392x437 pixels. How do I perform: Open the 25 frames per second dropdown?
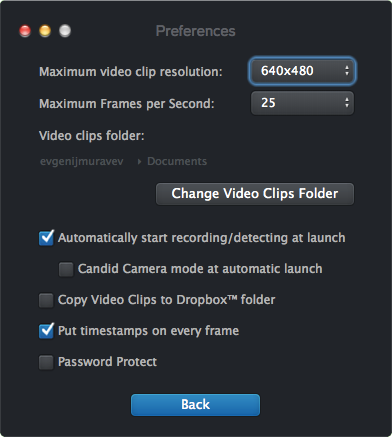(x=302, y=103)
